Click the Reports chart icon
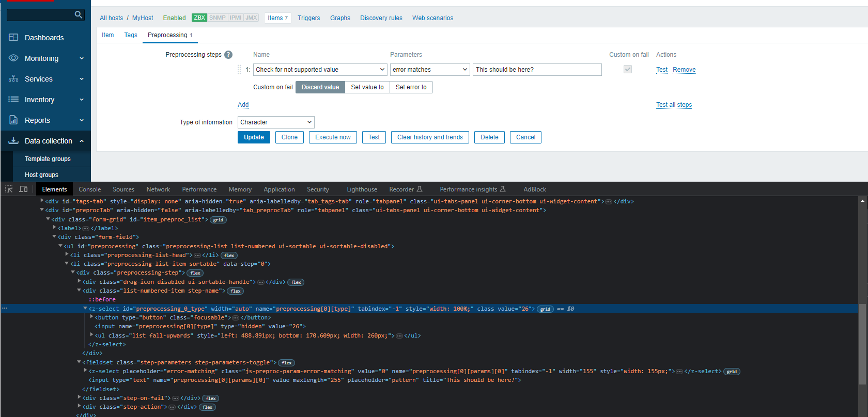Viewport: 868px width, 417px height. pos(13,120)
